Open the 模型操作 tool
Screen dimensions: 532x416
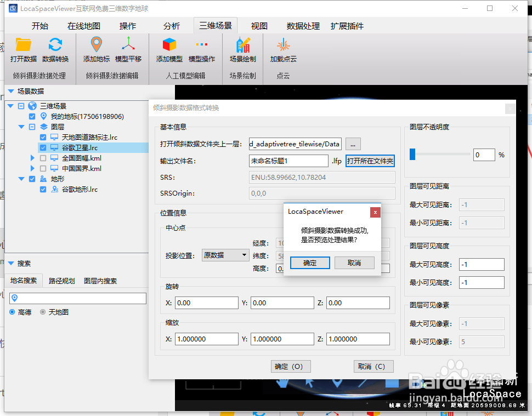202,49
